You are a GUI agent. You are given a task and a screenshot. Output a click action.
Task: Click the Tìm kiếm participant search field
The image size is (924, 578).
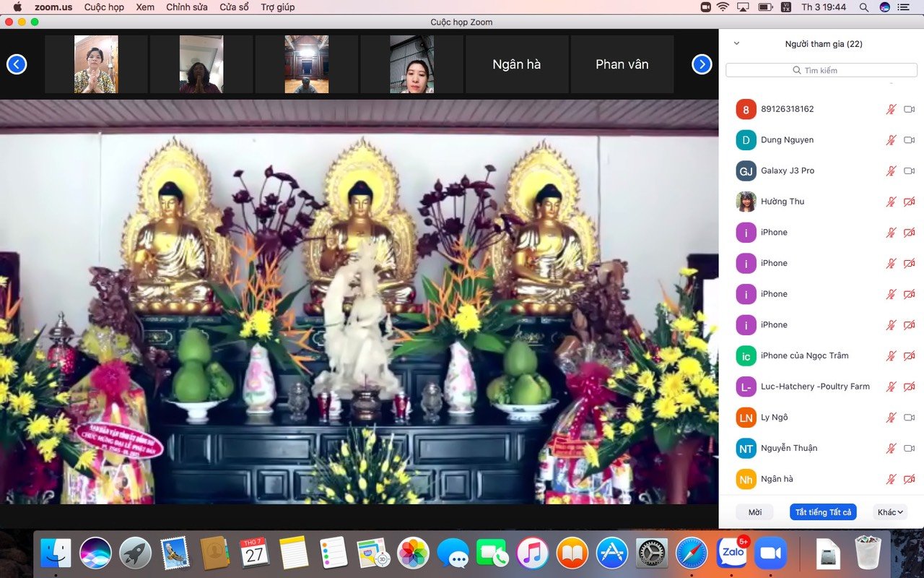click(820, 70)
